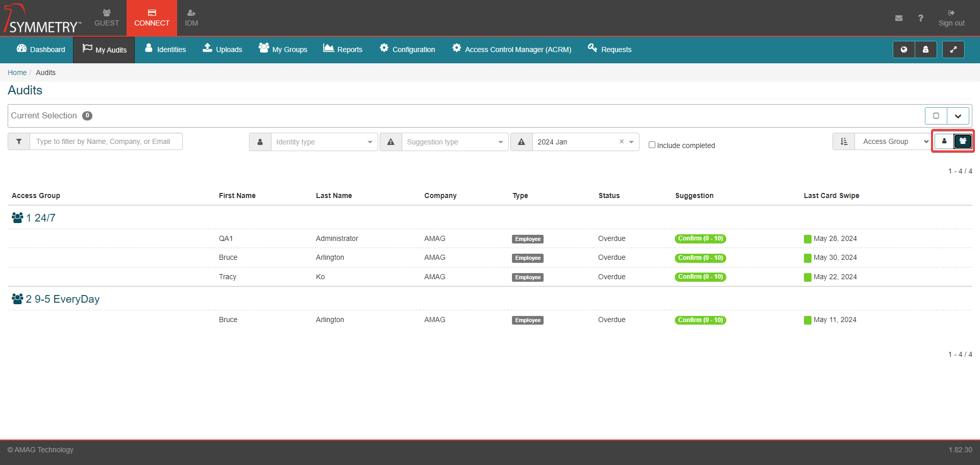
Task: Switch to the CONNECT module
Action: 152,18
